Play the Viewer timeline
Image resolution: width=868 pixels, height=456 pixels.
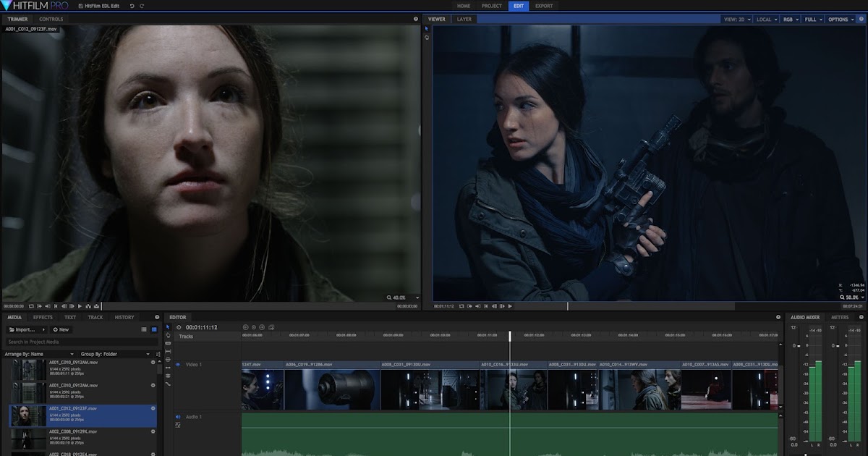tap(510, 306)
